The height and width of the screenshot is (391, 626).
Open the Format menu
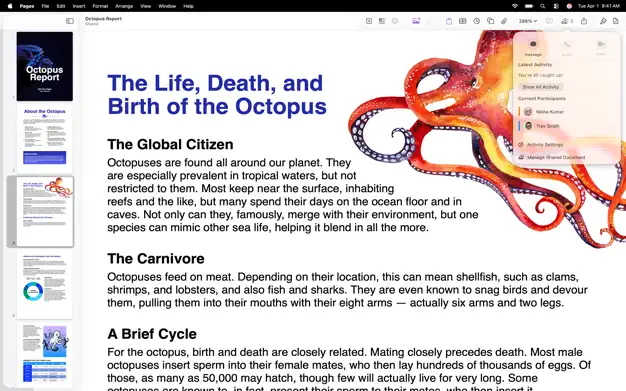point(100,6)
